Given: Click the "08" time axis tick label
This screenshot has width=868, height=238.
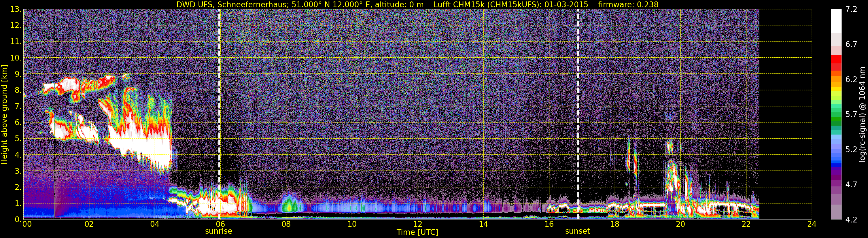Looking at the screenshot, I should pyautogui.click(x=286, y=224).
